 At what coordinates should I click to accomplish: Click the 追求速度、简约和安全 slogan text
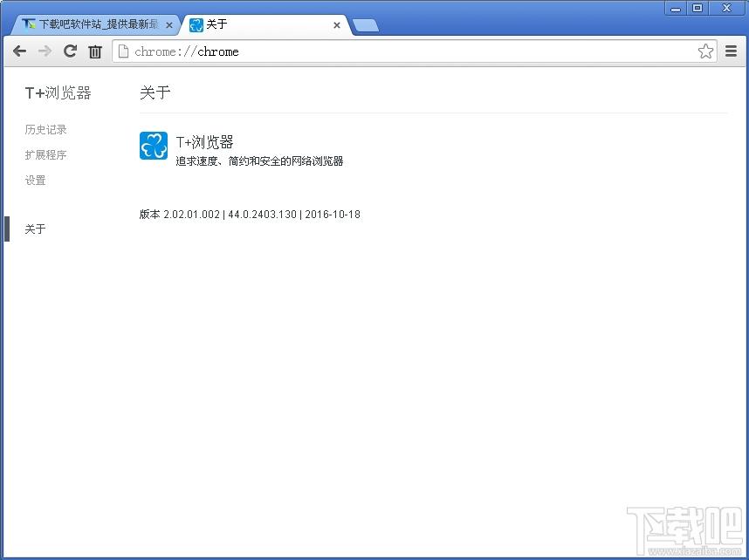click(x=259, y=161)
